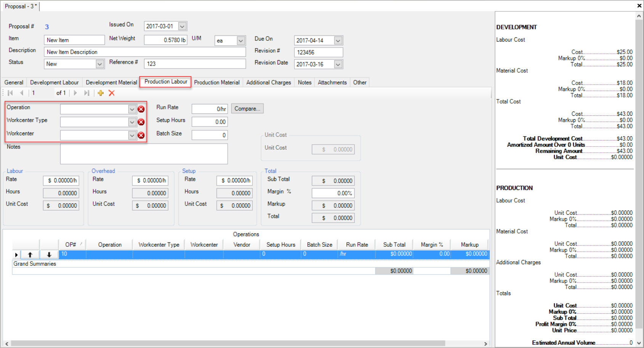The height and width of the screenshot is (348, 644).
Task: Switch to the Notes tab
Action: click(305, 82)
